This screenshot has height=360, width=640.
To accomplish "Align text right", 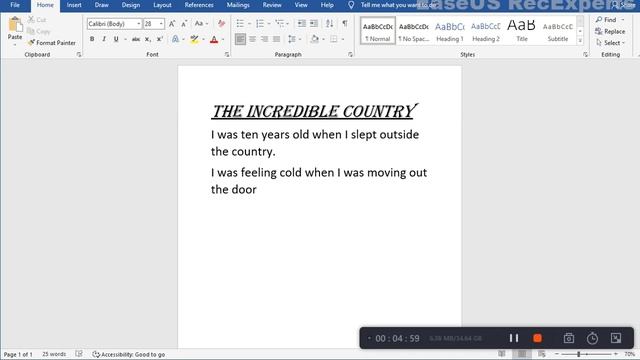I will click(264, 39).
